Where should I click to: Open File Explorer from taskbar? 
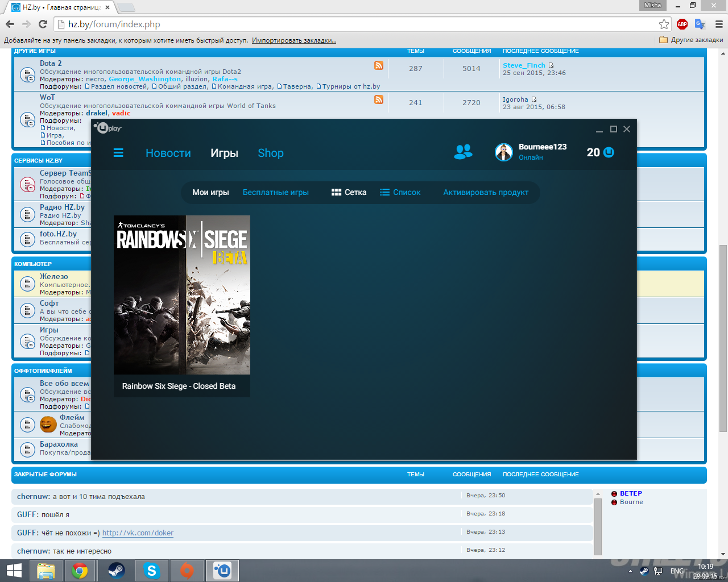pyautogui.click(x=45, y=571)
